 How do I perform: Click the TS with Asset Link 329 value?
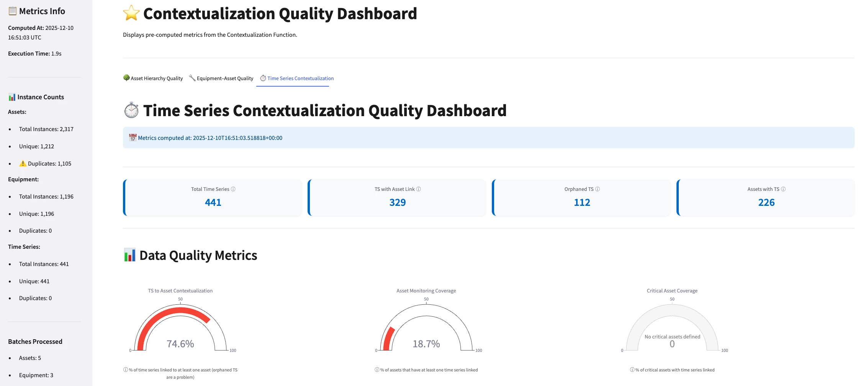pos(397,202)
